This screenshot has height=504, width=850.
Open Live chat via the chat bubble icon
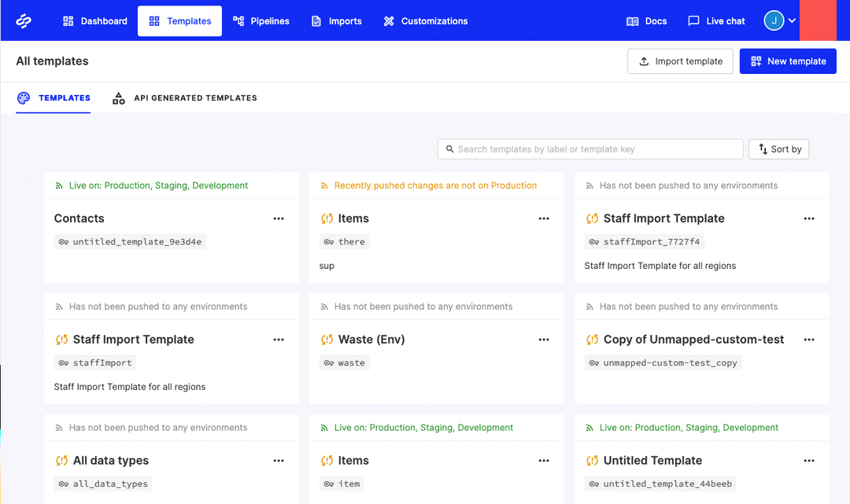point(693,20)
